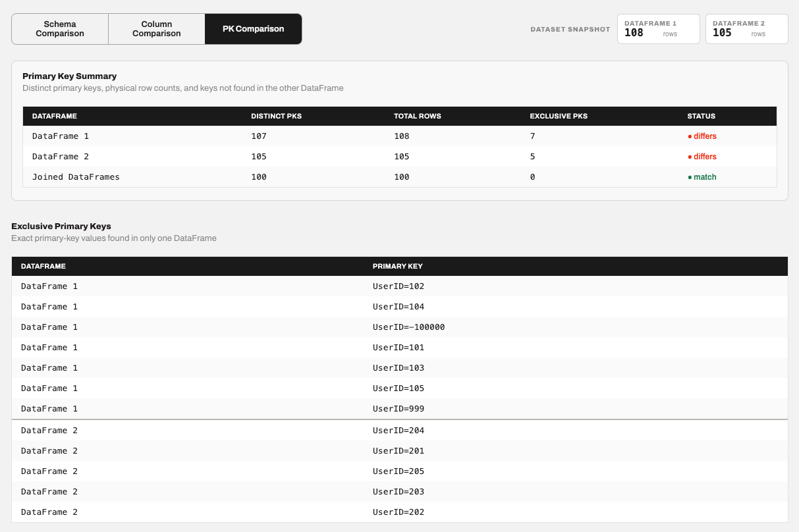This screenshot has width=799, height=532.
Task: Click DataFrame 2 cell in UserID=204 row
Action: point(49,431)
